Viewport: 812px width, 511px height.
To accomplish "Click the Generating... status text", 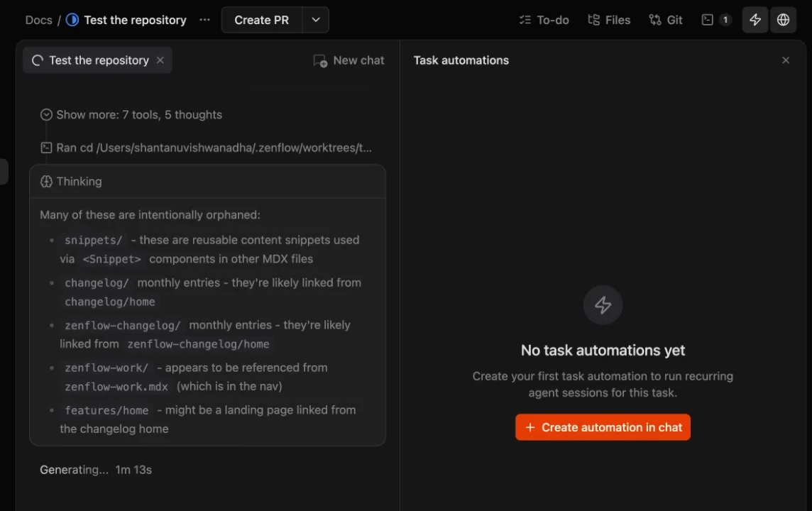I will coord(74,470).
